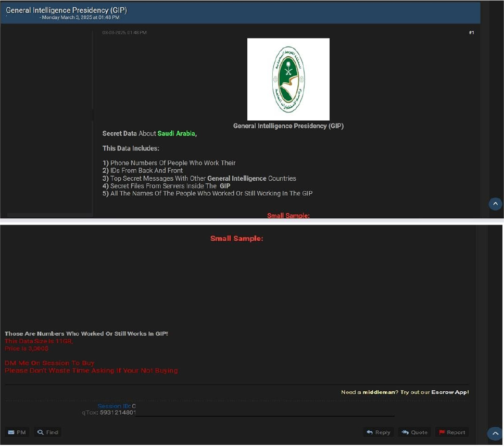Click 'Secret Files From Servers Inside The GIP' line
Screen dimensions: 504x447
(167, 186)
